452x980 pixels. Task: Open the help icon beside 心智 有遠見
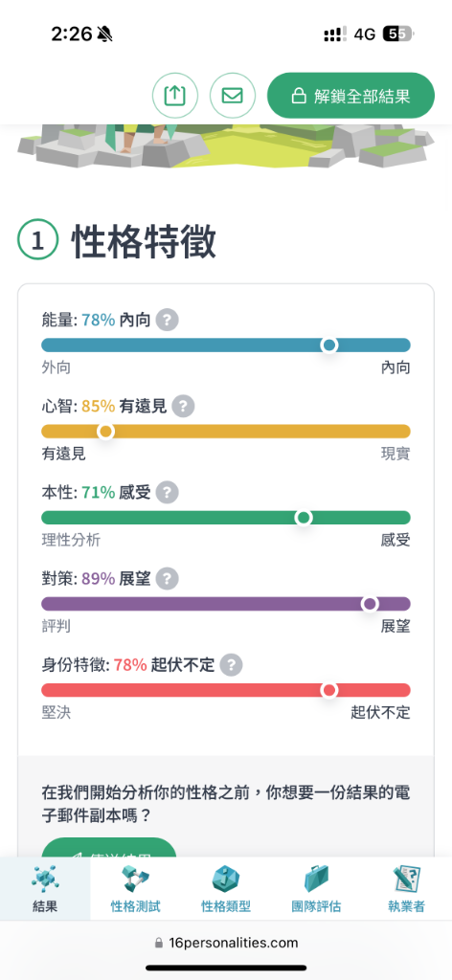pos(183,407)
